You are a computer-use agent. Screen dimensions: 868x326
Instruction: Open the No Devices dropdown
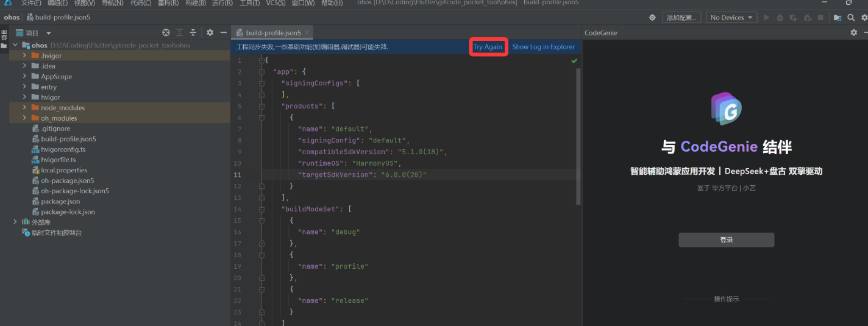coord(731,18)
